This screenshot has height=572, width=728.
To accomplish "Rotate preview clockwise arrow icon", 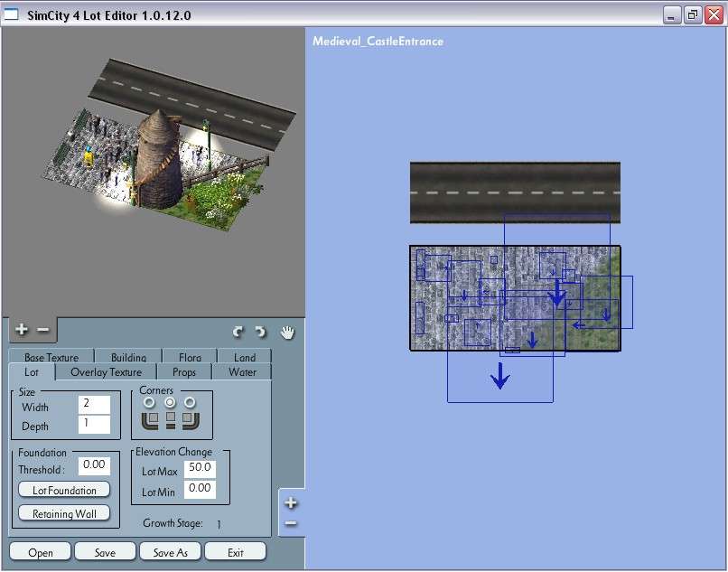I will [x=260, y=332].
